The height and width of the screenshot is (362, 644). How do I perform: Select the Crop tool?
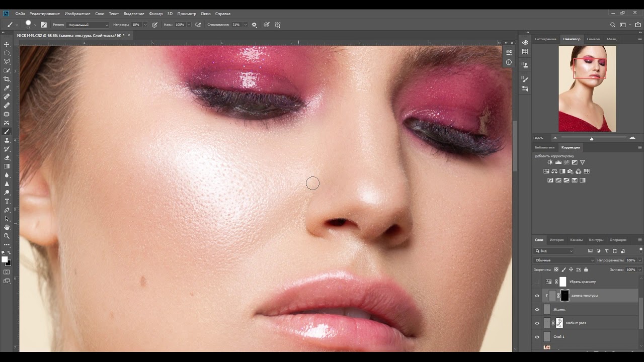(7, 79)
